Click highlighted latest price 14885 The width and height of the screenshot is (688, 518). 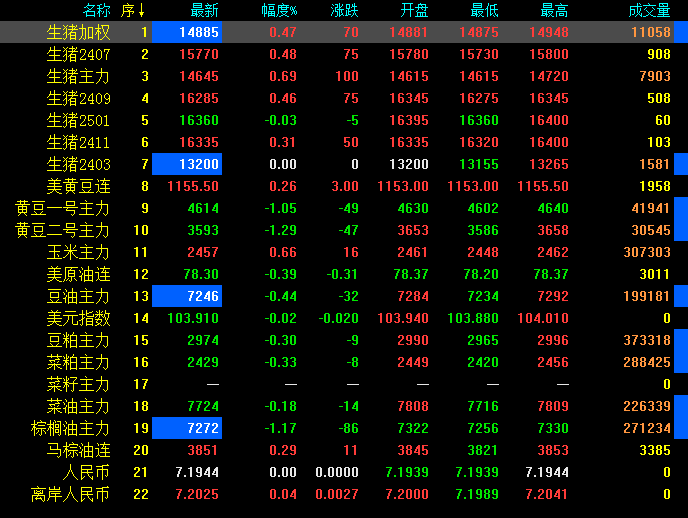pos(187,32)
